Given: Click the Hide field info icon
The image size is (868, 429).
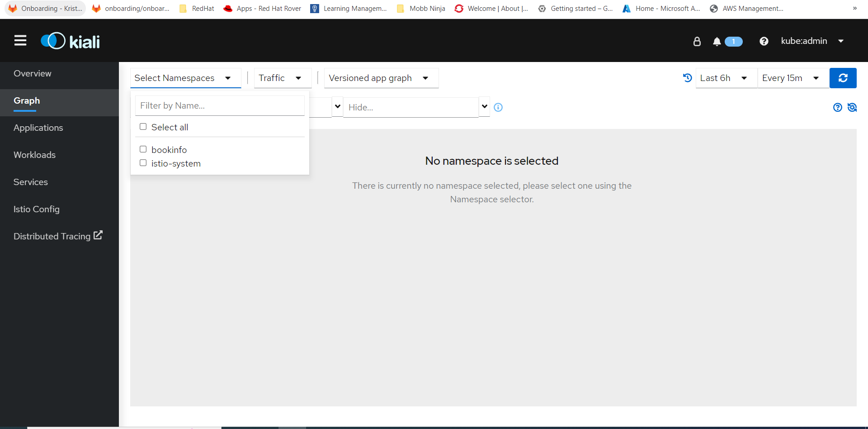Looking at the screenshot, I should (498, 107).
